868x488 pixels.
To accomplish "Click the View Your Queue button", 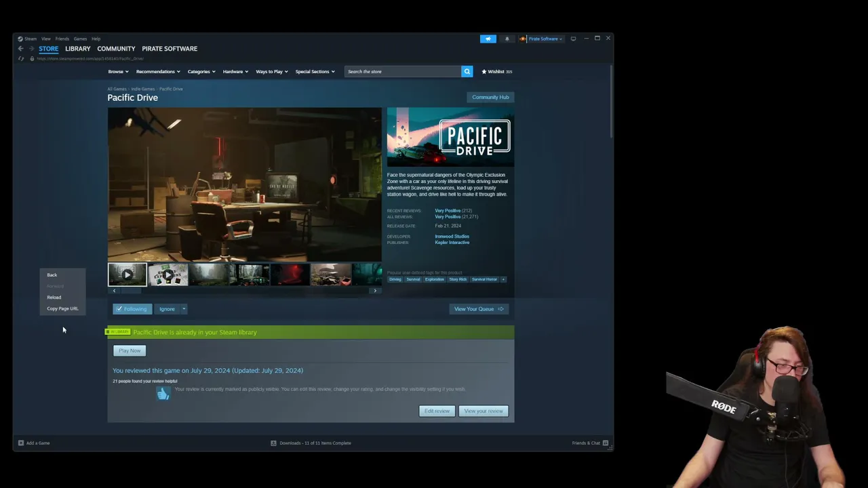I will coord(479,309).
